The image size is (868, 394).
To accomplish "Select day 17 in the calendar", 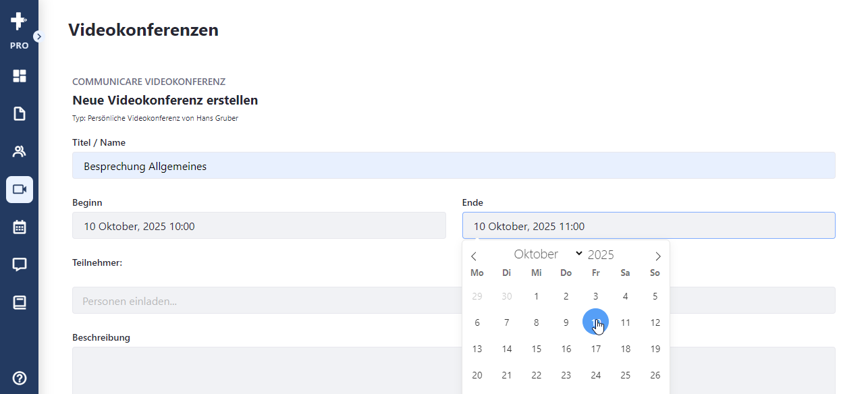I will tap(596, 349).
